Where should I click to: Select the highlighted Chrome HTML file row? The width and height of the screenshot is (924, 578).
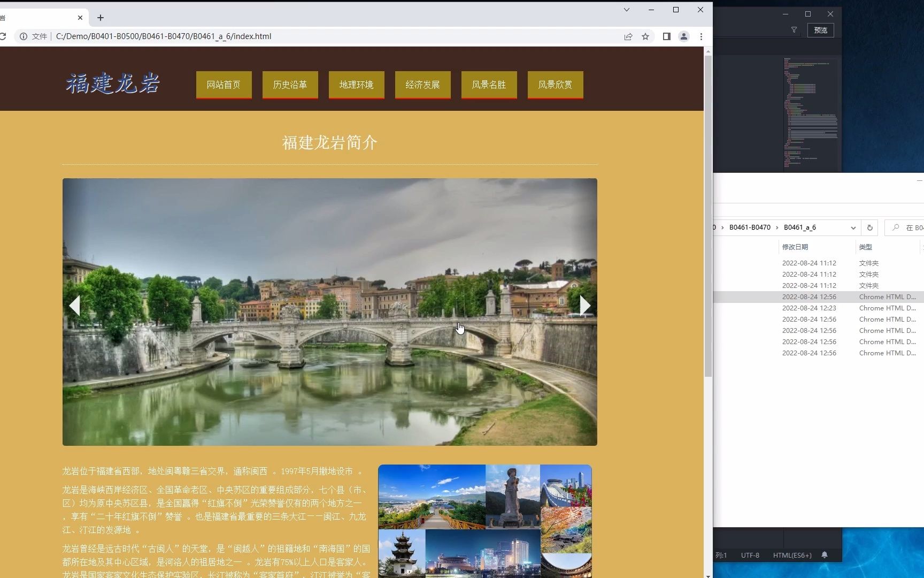[819, 296]
